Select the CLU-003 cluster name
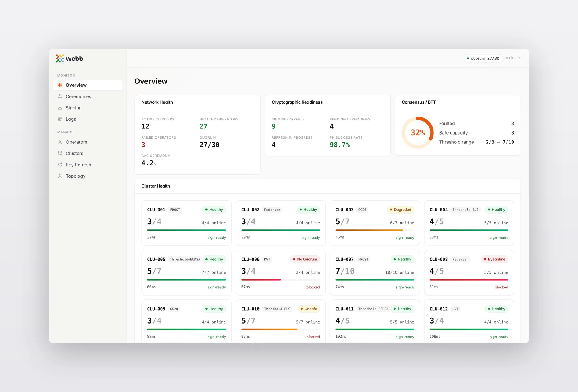 [344, 210]
